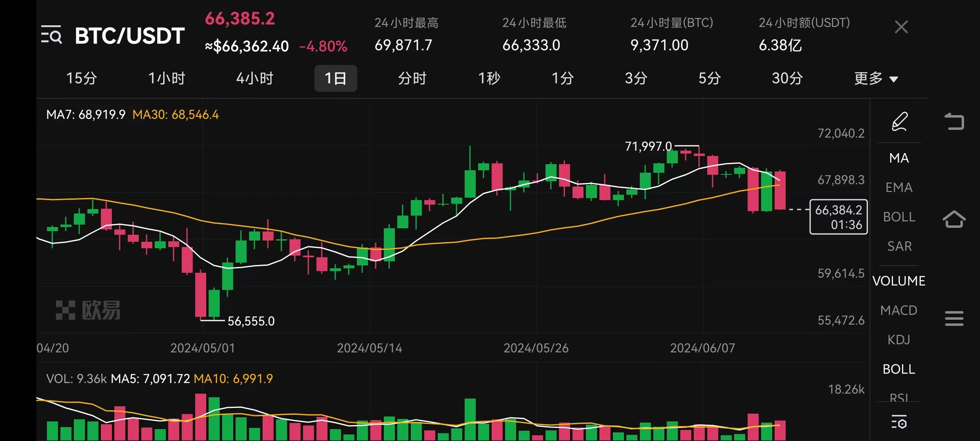Open the indicator settings icon

coord(899,422)
